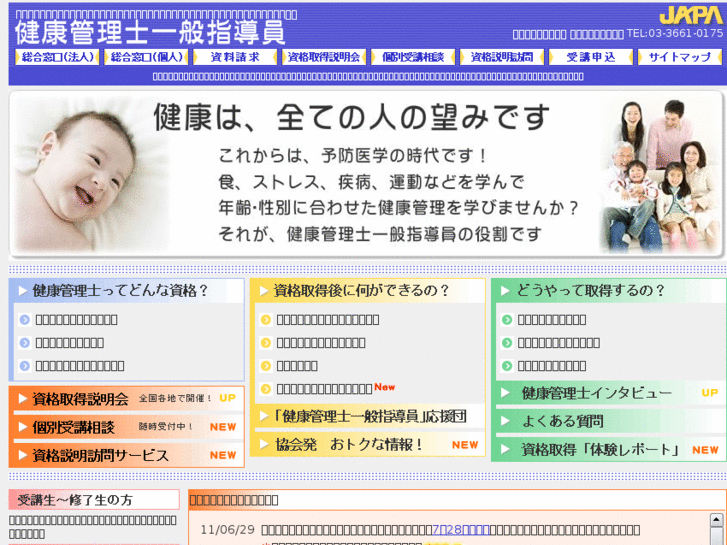Click NEW badge on orange 個別受講相談 banner
This screenshot has width=727, height=545.
(223, 427)
